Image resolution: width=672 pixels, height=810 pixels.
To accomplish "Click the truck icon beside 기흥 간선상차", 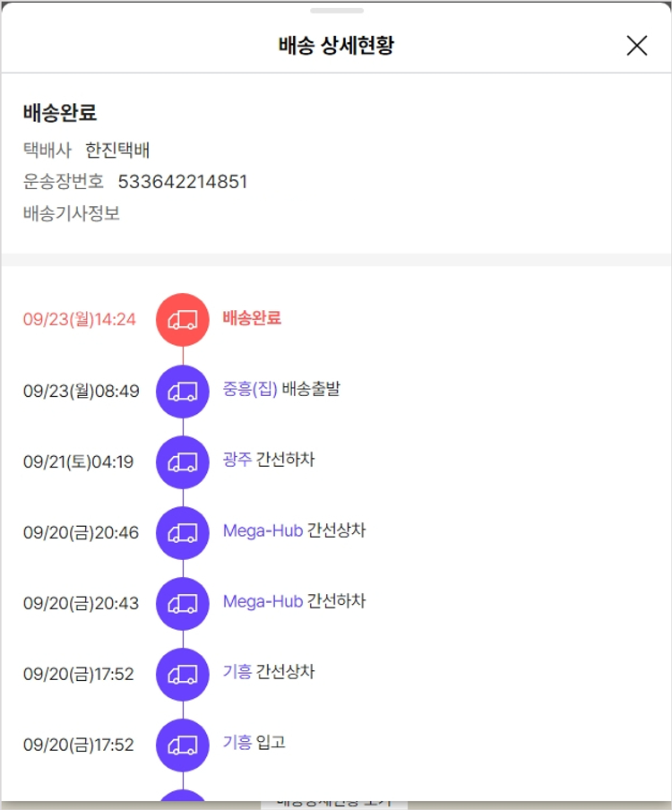I will (x=183, y=674).
